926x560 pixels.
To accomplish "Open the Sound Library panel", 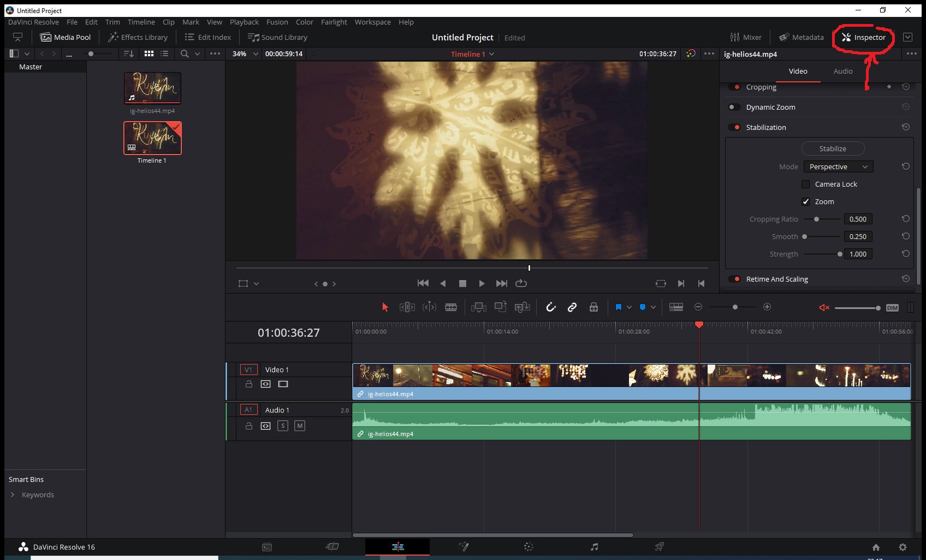I will (x=277, y=37).
